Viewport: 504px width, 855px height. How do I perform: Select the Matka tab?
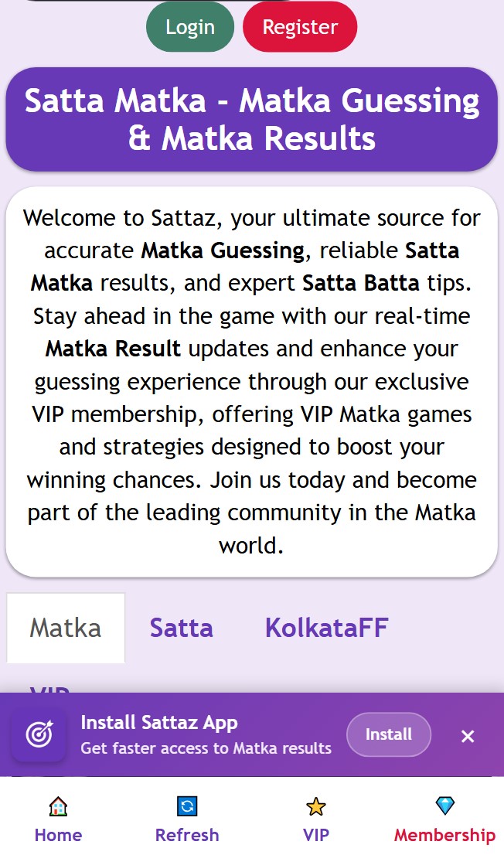(x=66, y=628)
